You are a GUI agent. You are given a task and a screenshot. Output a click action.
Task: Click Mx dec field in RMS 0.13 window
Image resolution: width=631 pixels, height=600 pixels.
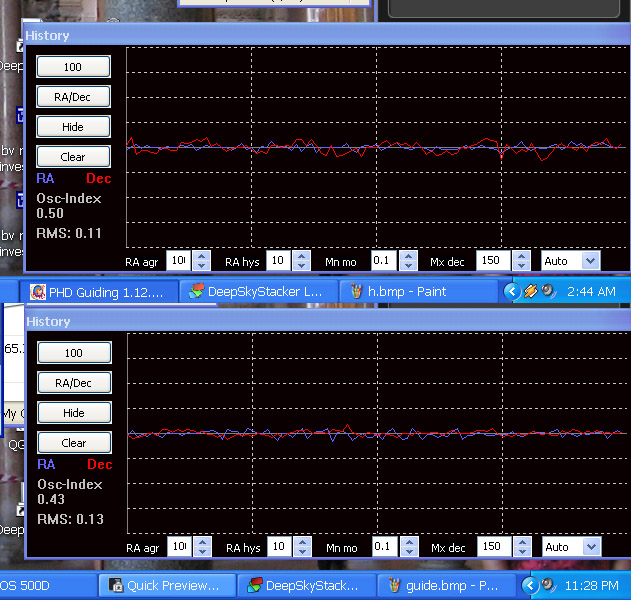point(494,546)
